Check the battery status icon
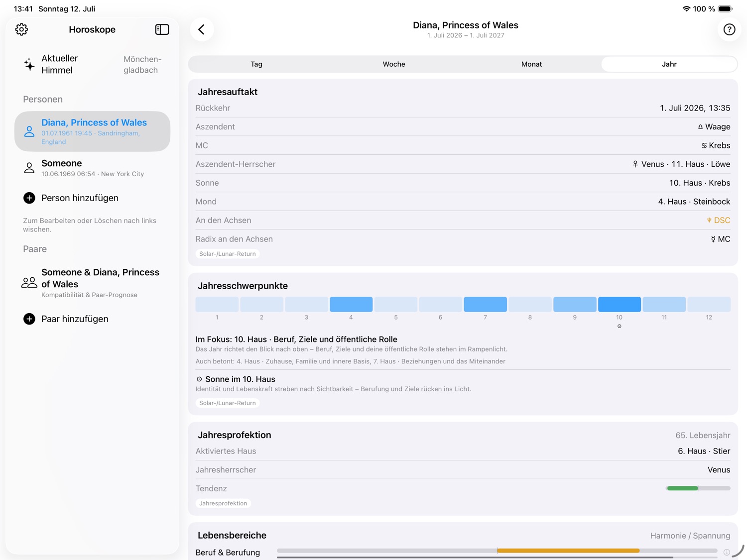Viewport: 747px width, 560px height. tap(726, 9)
